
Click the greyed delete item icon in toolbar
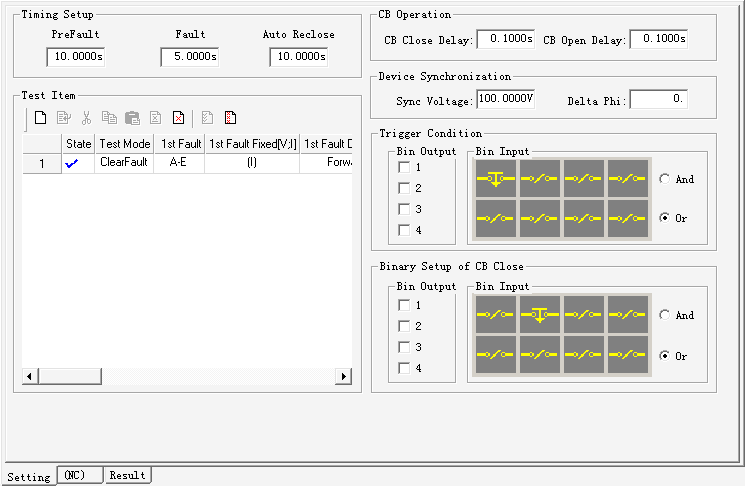pos(155,117)
